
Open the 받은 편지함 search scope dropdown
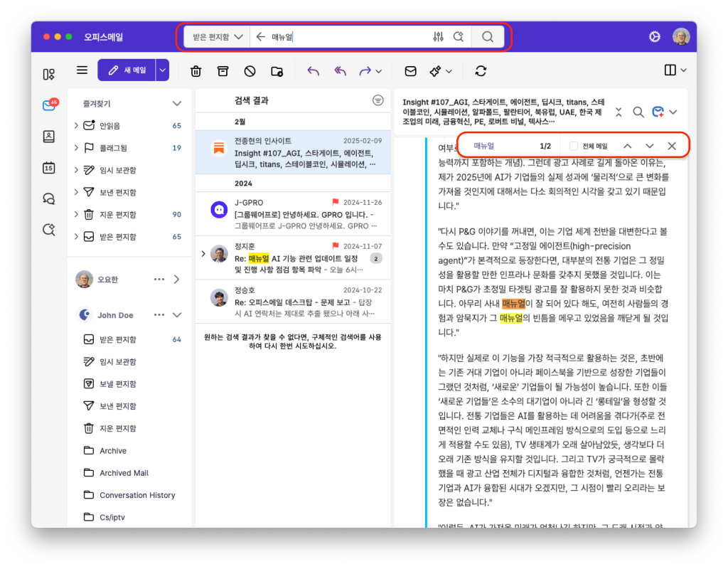(217, 37)
